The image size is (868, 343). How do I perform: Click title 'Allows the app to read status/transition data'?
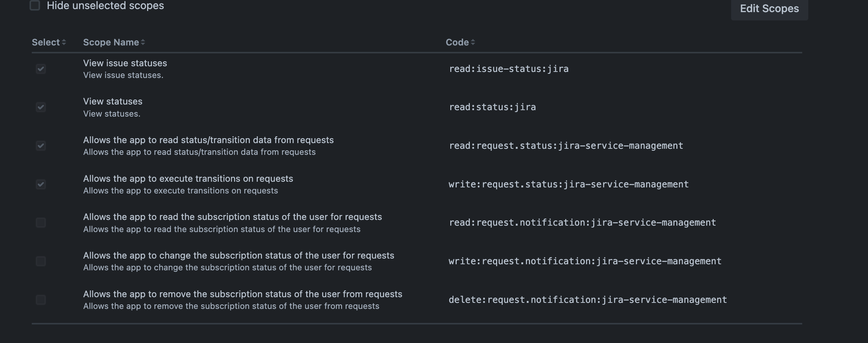(208, 140)
